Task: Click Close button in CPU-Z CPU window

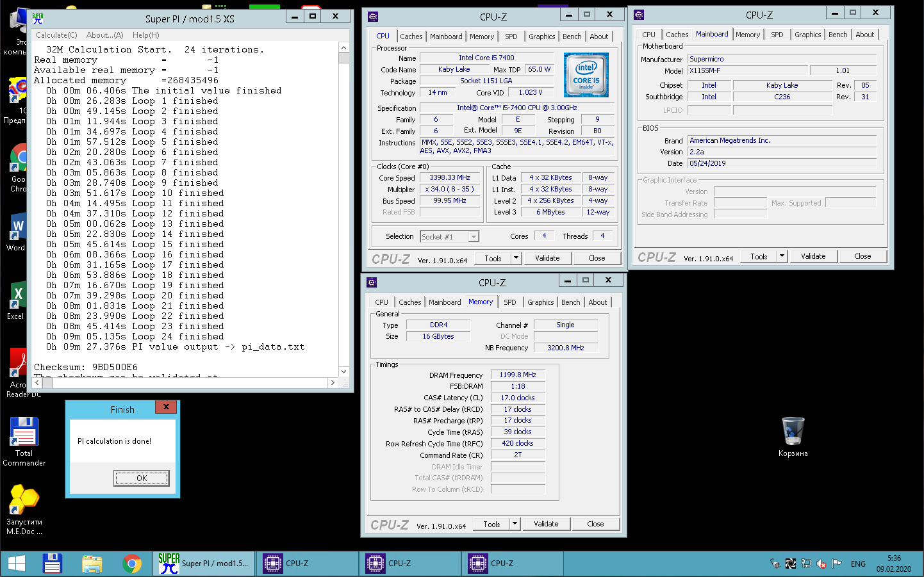Action: tap(597, 258)
